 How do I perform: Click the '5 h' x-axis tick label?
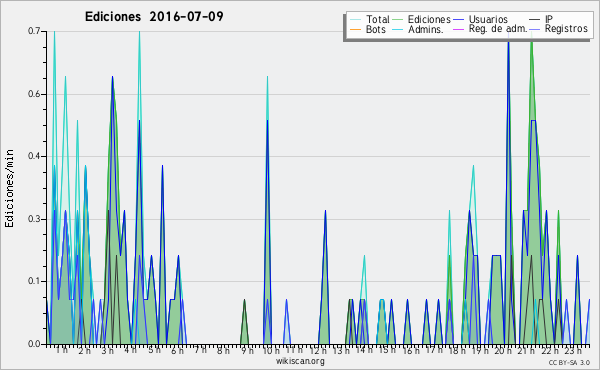tap(154, 350)
